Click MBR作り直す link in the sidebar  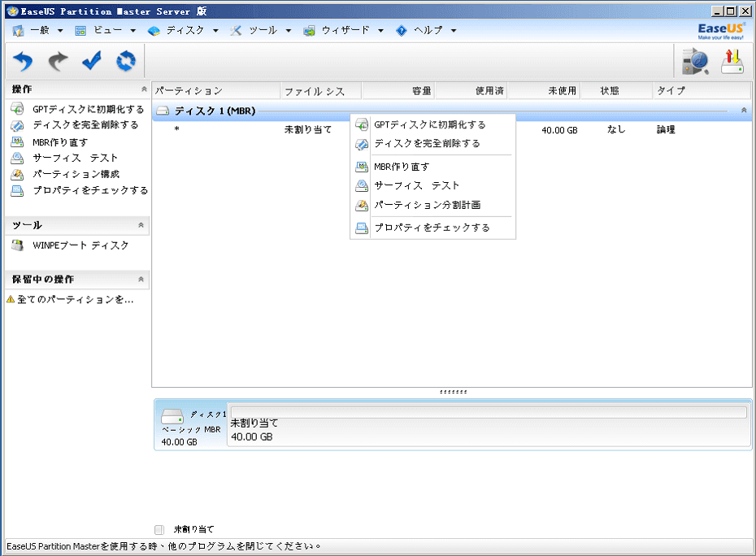click(60, 142)
